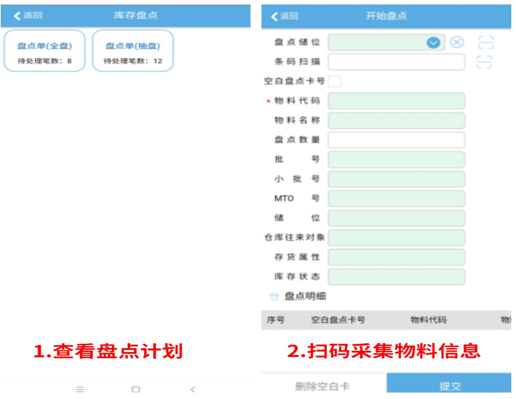Tap the 删除空白卡 button
Viewport: 516px width, 399px height.
click(x=323, y=386)
